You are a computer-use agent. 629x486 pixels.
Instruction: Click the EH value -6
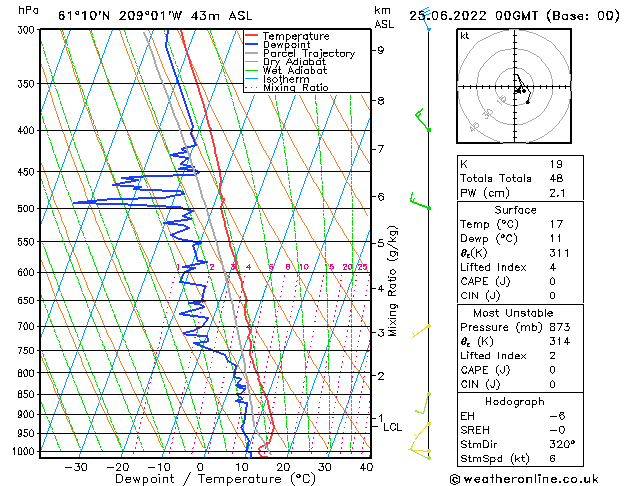coord(557,416)
